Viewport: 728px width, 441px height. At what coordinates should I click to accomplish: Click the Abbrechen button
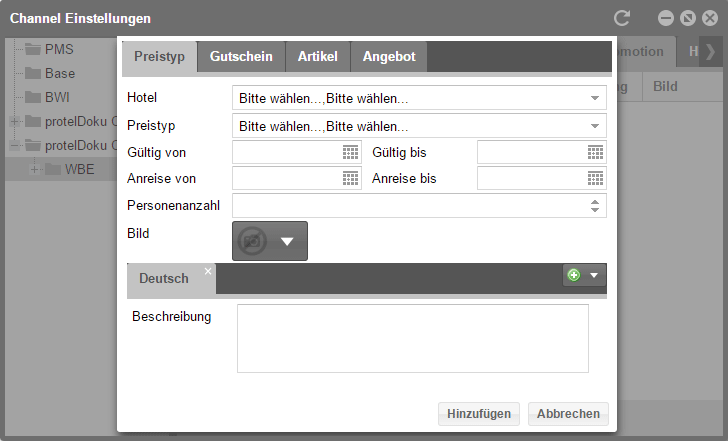coord(568,413)
